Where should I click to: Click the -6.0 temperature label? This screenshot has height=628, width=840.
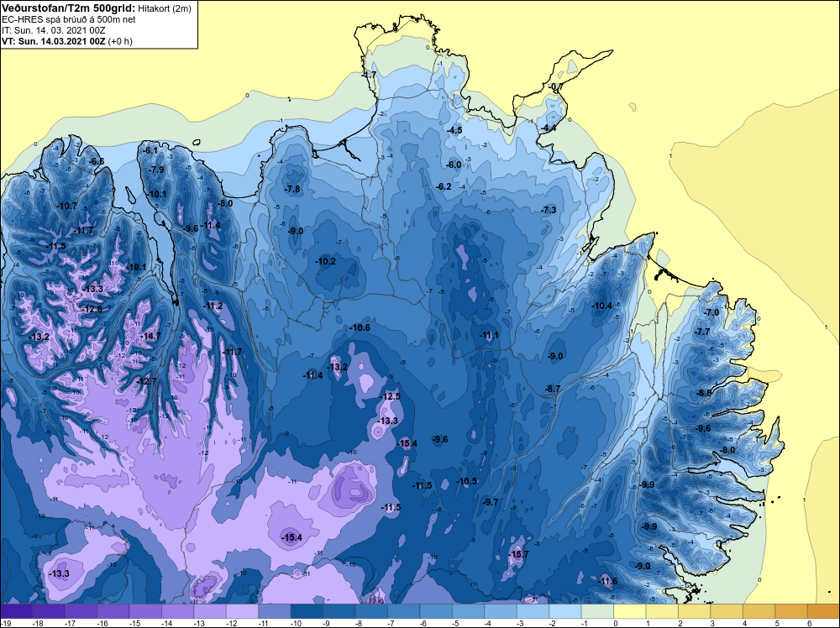(x=454, y=165)
